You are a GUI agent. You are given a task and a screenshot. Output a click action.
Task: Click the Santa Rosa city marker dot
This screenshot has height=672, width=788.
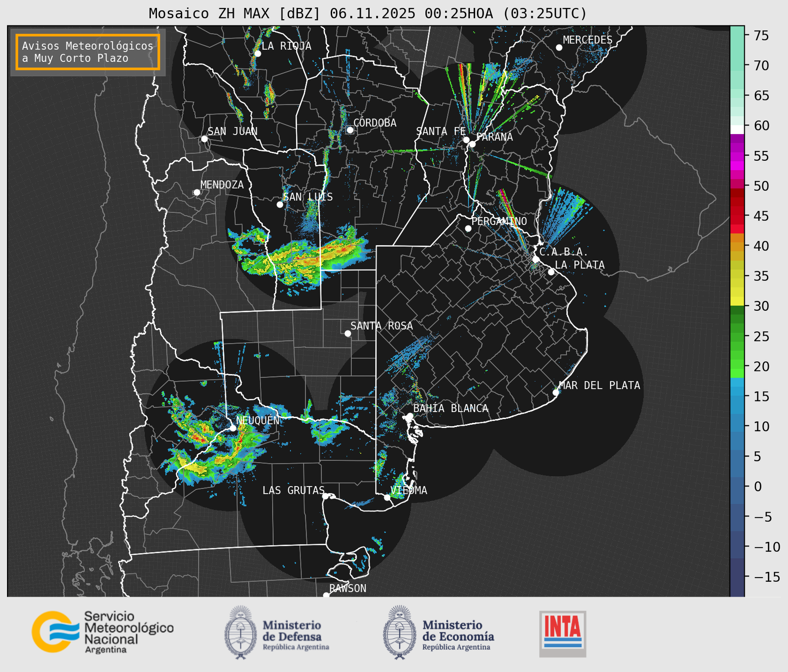click(348, 333)
